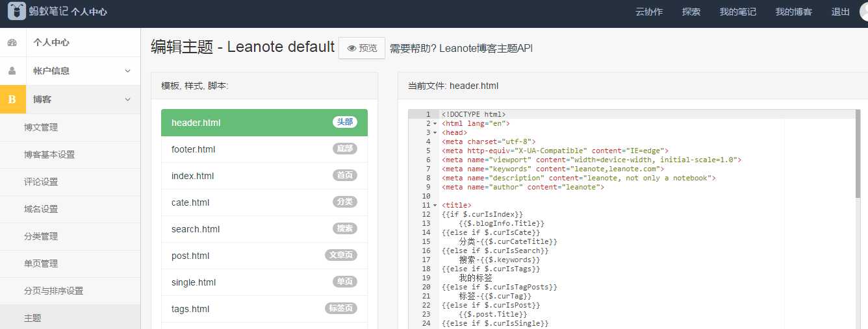Image resolution: width=868 pixels, height=329 pixels.
Task: Click the 文章页 badge on post.html
Action: point(341,255)
